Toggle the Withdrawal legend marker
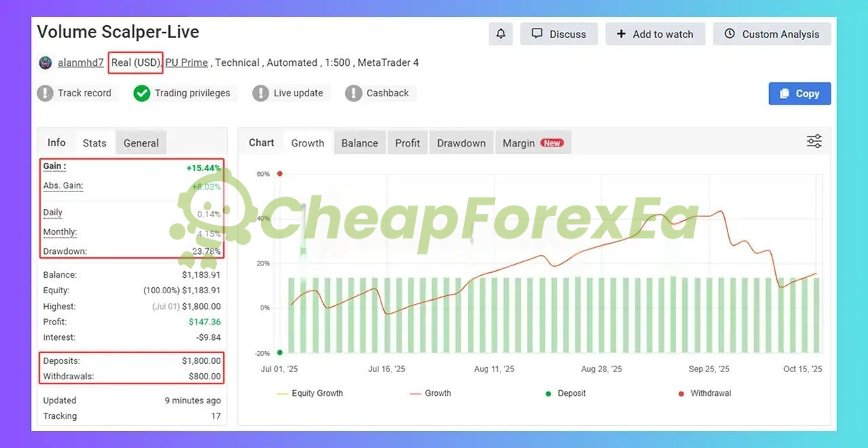The height and width of the screenshot is (448, 868). click(705, 393)
